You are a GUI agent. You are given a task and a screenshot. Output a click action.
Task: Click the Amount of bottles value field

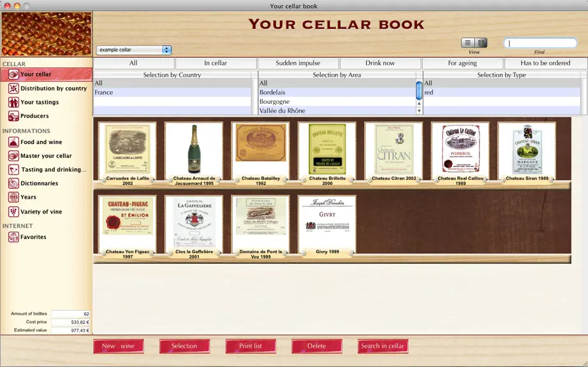click(71, 314)
